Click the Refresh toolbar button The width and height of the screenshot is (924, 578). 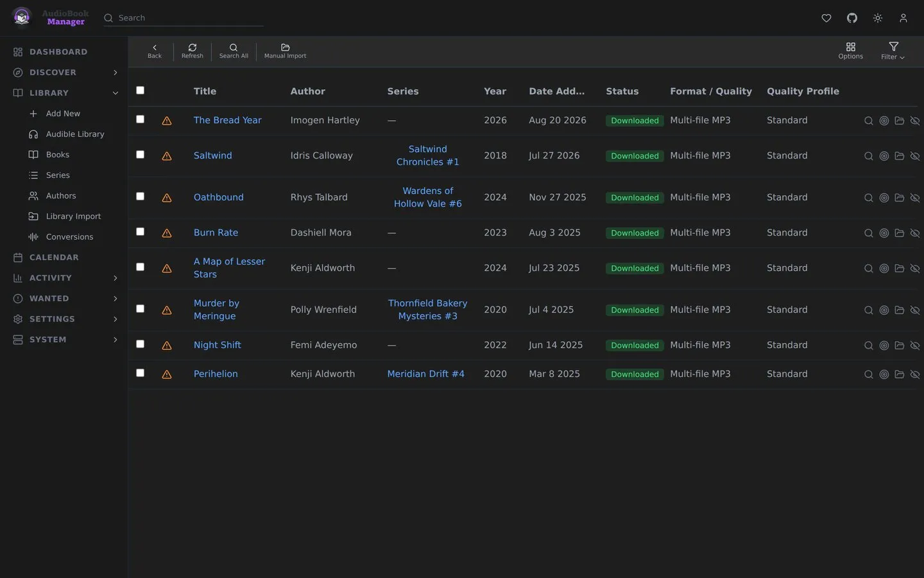[x=192, y=51]
